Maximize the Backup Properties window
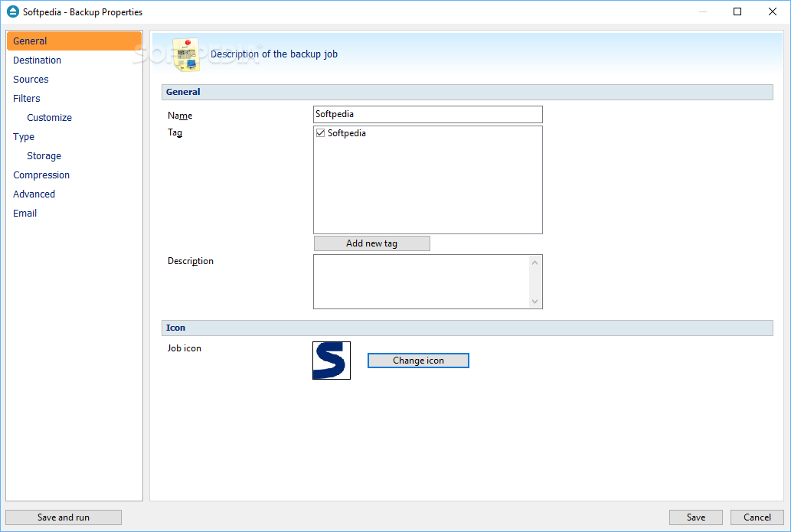 737,11
